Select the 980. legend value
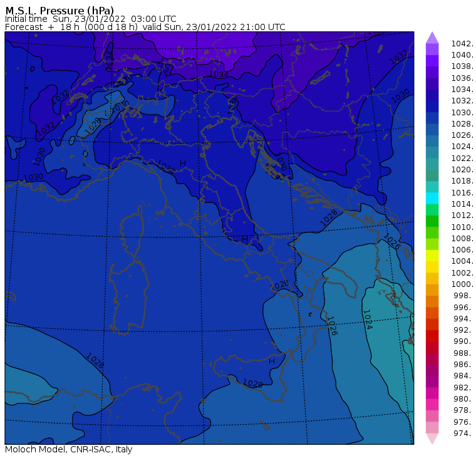The width and height of the screenshot is (476, 458). click(x=463, y=398)
